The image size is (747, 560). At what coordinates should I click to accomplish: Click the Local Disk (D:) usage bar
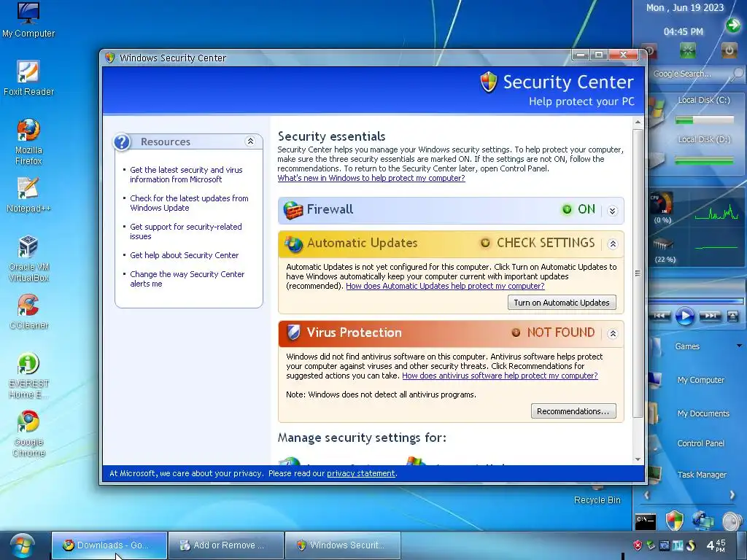coord(704,161)
